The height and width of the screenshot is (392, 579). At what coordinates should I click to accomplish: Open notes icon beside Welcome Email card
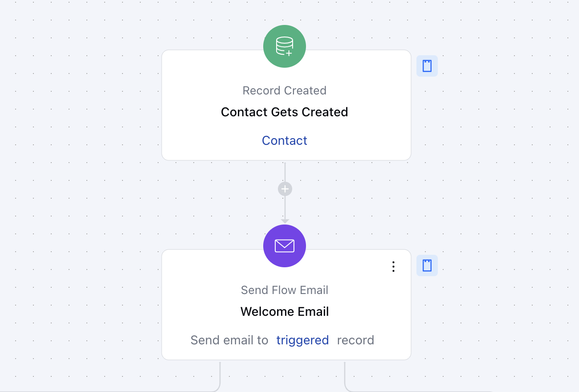[x=427, y=265]
